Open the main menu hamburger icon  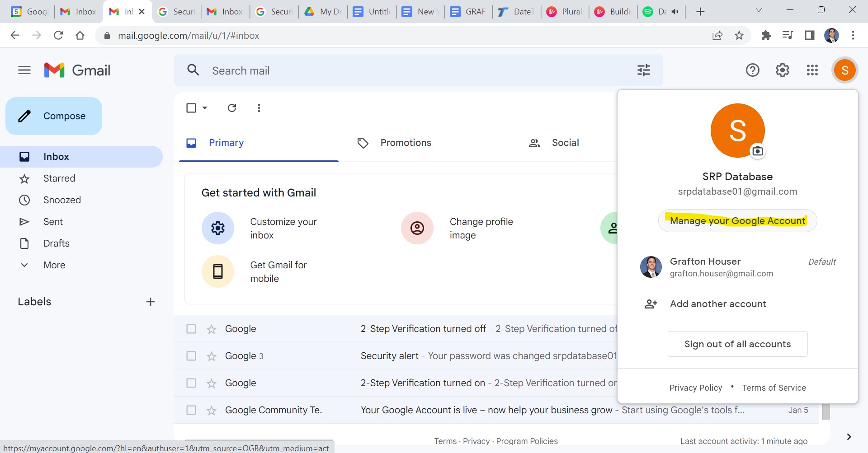pyautogui.click(x=24, y=70)
